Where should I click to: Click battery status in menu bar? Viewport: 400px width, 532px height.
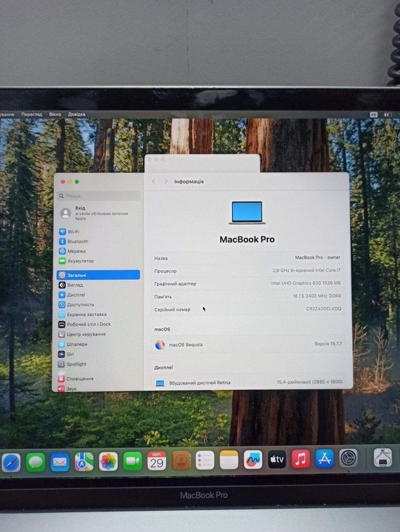pyautogui.click(x=387, y=115)
